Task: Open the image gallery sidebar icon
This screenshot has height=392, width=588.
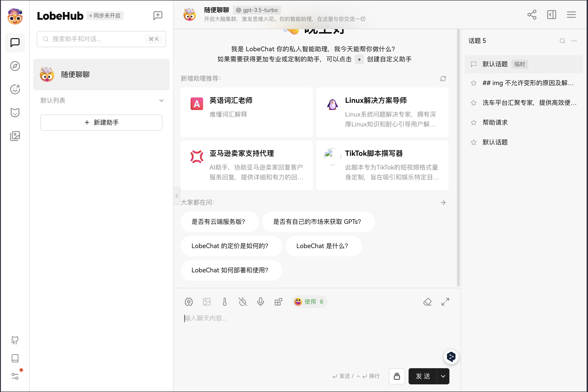Action: point(15,136)
